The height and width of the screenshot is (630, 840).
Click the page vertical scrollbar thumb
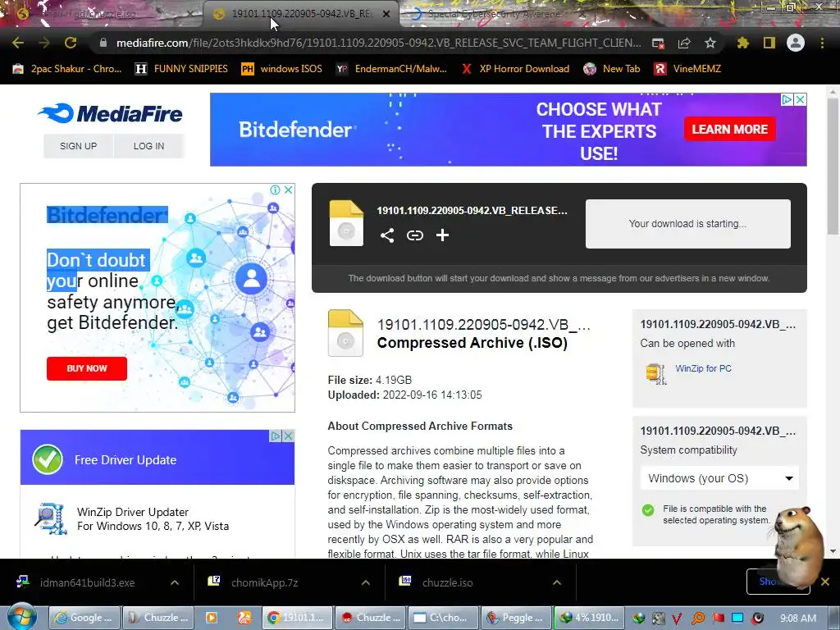(x=833, y=167)
